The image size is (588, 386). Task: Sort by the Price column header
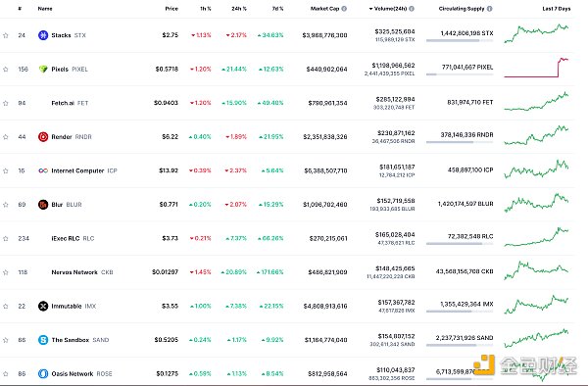pyautogui.click(x=171, y=9)
